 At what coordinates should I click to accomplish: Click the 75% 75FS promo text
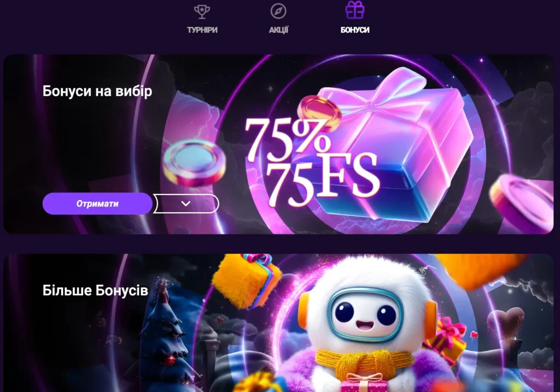point(311,161)
